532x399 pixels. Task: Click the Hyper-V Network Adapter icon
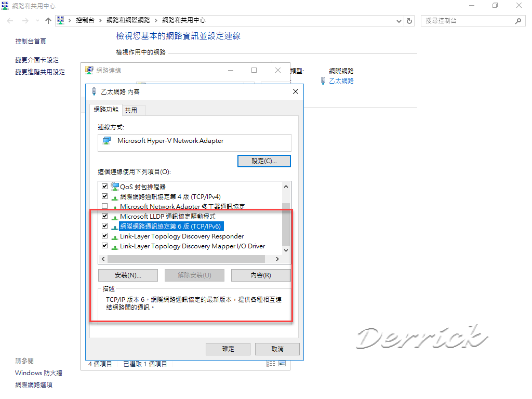107,140
